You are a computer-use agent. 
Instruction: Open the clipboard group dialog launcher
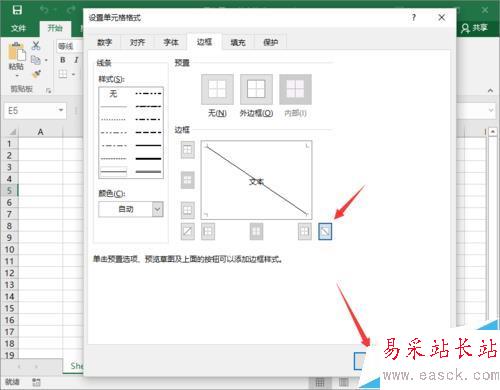pyautogui.click(x=48, y=90)
